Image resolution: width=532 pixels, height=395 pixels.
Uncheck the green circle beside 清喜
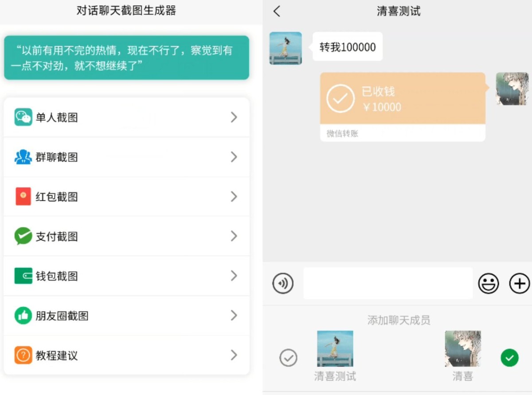(509, 358)
